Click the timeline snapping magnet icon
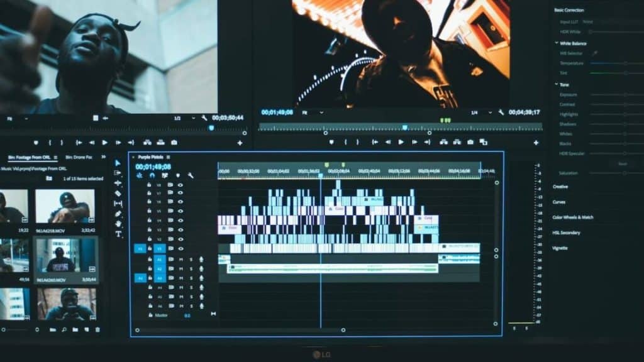 152,175
